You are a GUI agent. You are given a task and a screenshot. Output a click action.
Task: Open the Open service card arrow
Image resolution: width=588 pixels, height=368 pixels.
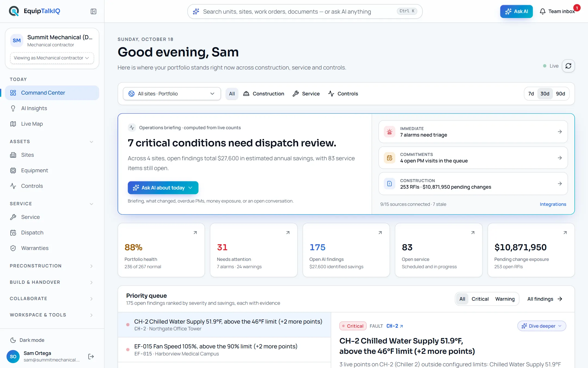coord(473,233)
